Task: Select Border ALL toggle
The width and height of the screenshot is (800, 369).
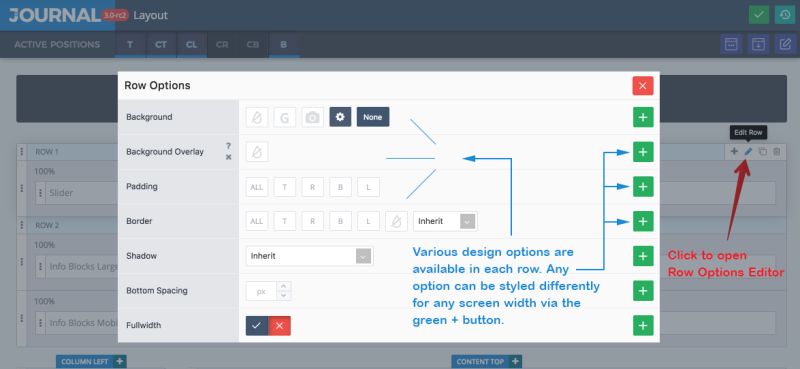Action: (257, 222)
